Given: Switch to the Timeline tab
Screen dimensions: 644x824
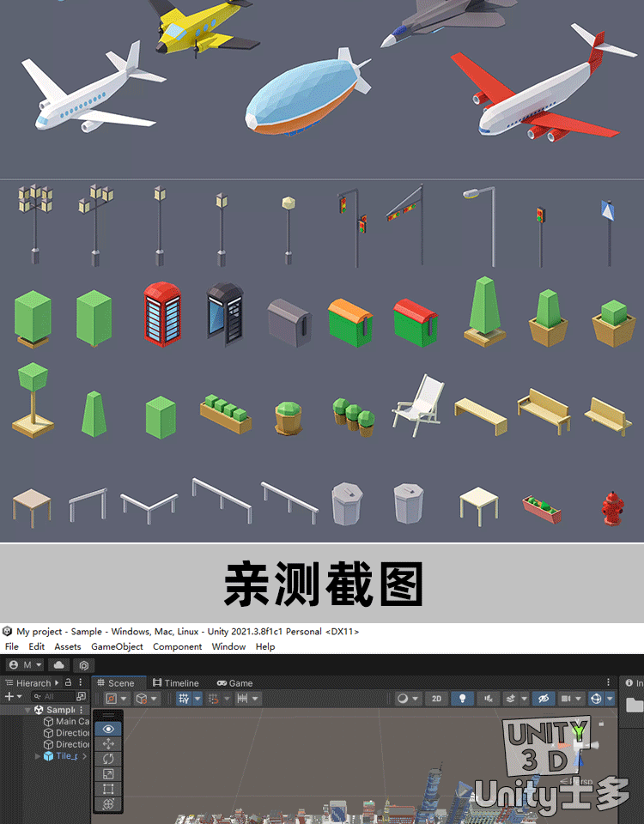Looking at the screenshot, I should 175,682.
